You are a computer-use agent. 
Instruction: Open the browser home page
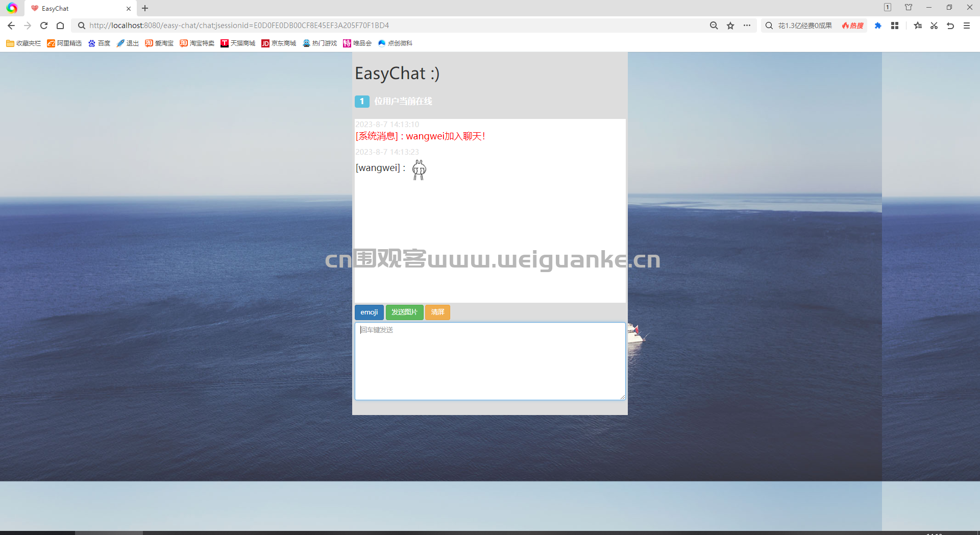[x=60, y=26]
